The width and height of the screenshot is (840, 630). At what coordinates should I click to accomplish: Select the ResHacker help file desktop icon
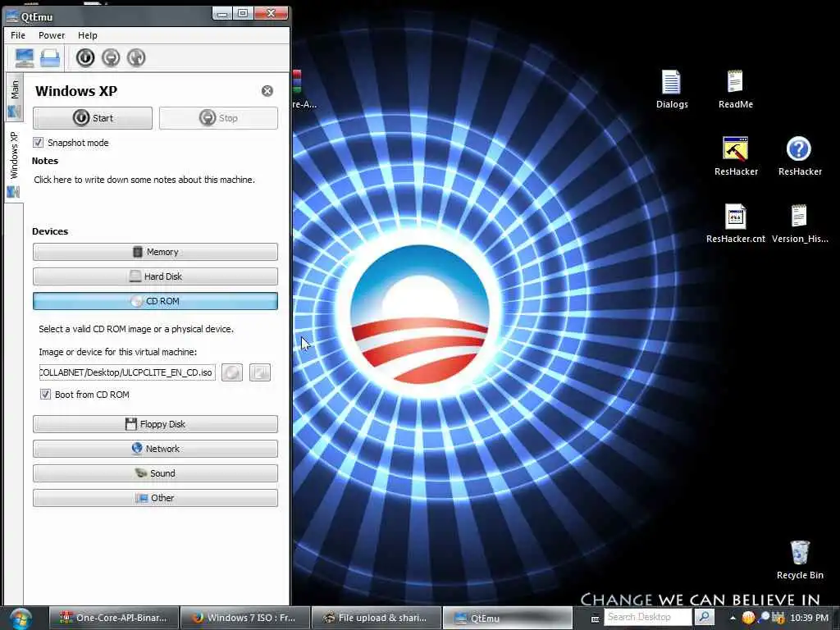[799, 156]
